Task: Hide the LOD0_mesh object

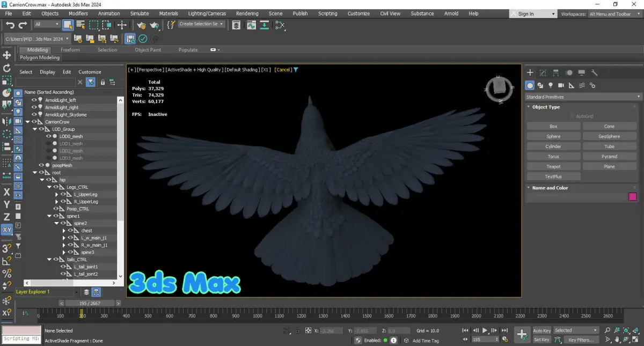Action: [x=48, y=136]
